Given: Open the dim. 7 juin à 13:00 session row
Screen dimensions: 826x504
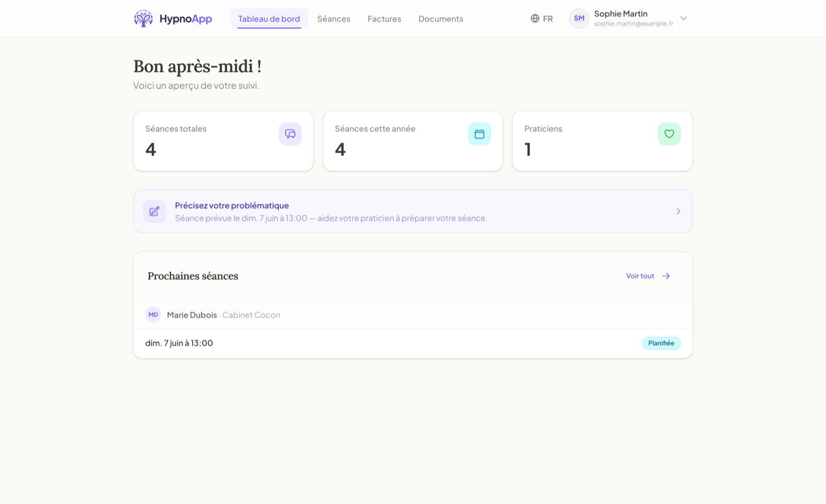Looking at the screenshot, I should [413, 344].
